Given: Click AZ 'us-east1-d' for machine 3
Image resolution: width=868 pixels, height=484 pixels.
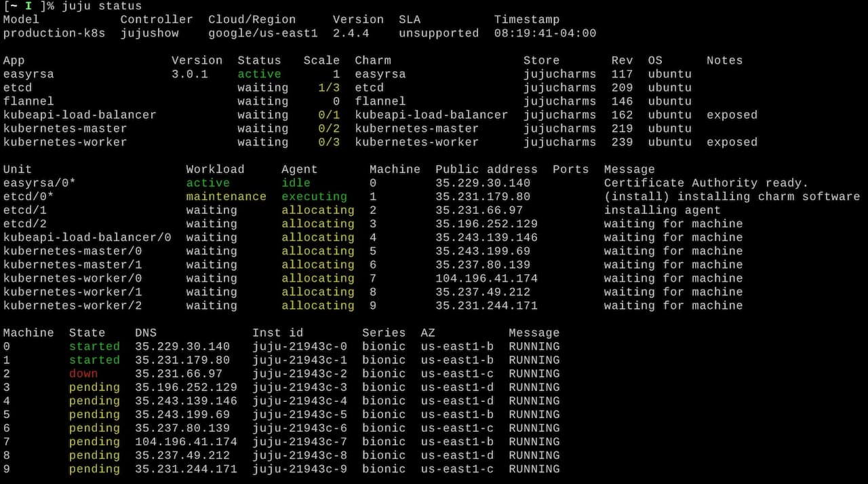Looking at the screenshot, I should click(457, 387).
